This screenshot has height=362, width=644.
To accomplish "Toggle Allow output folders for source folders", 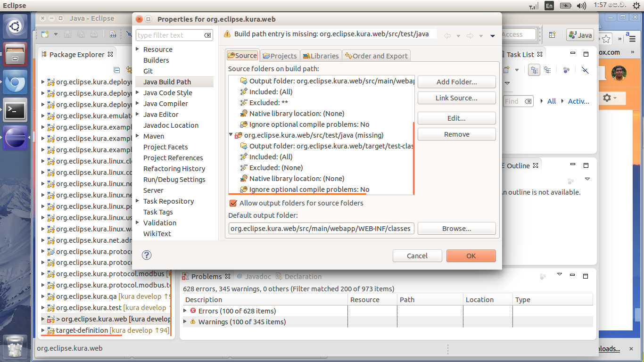I will 232,203.
